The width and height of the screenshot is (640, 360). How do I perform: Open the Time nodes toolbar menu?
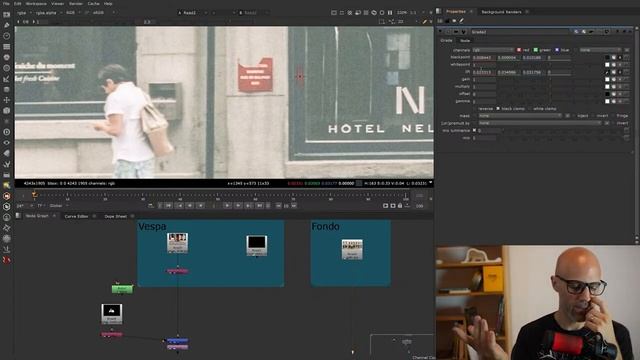(x=7, y=36)
